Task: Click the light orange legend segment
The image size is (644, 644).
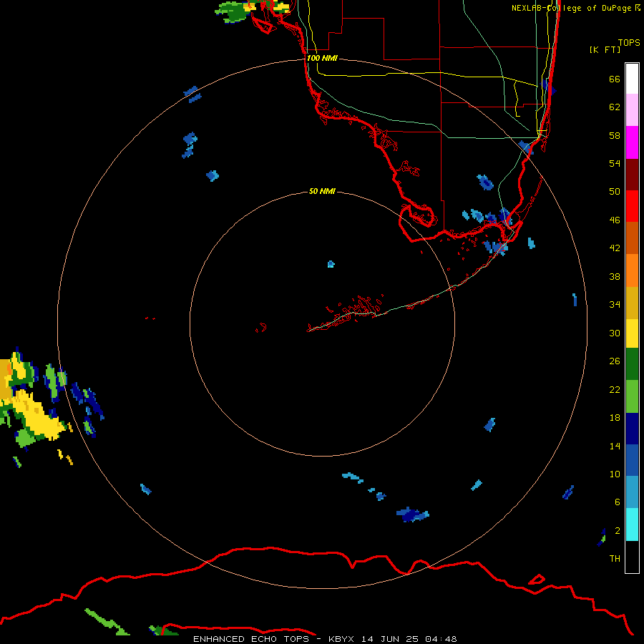Action: point(632,270)
